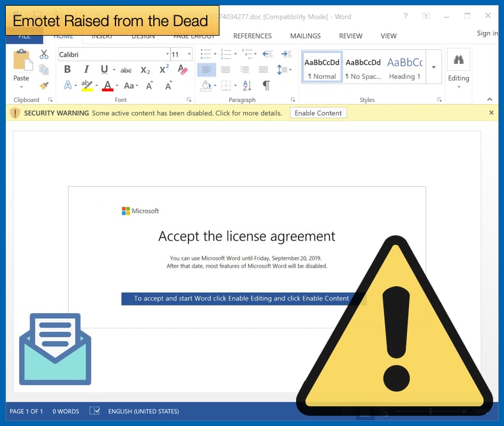
Task: Apply yellow text highlight color
Action: click(87, 86)
